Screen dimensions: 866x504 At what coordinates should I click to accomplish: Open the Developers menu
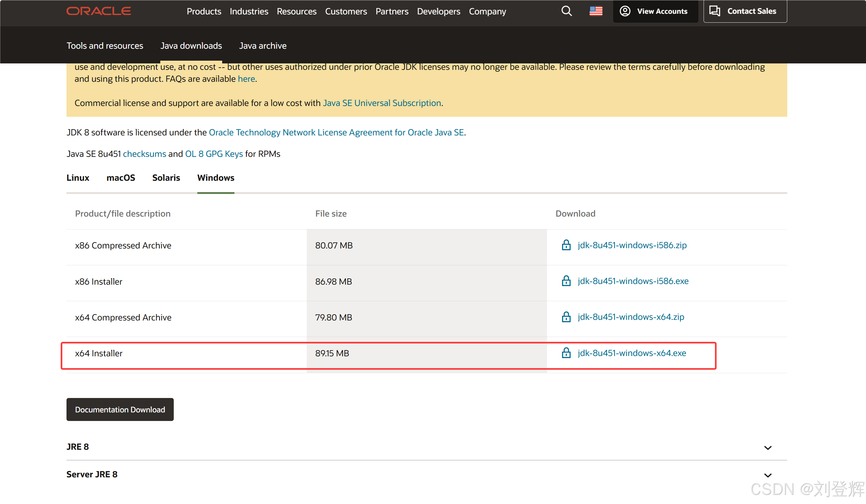[x=438, y=11]
